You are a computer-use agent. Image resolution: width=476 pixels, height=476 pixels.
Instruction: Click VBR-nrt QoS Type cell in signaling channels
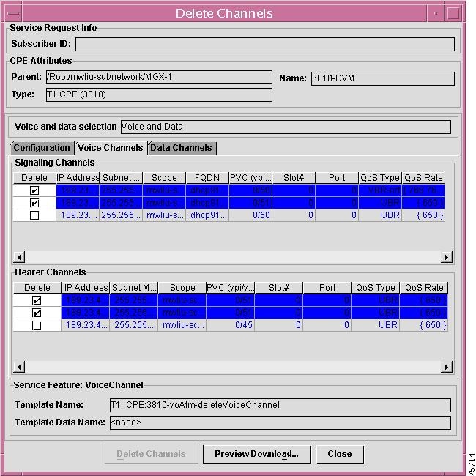tap(380, 190)
